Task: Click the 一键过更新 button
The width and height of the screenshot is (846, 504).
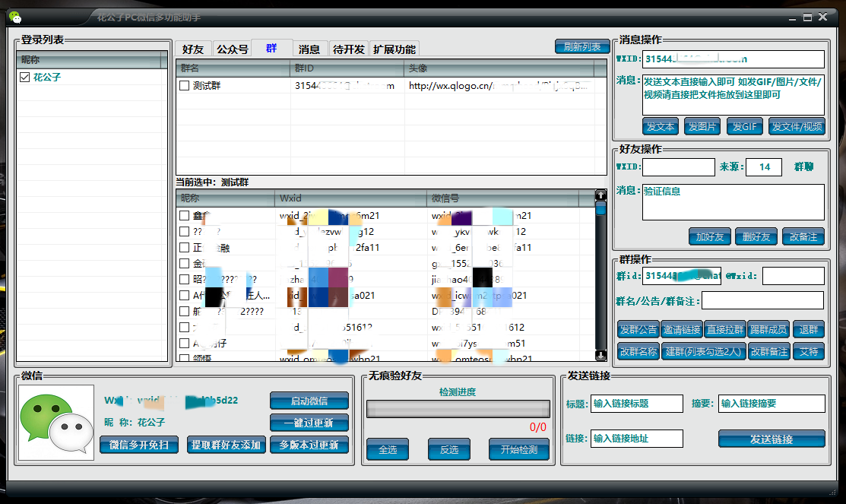Action: pos(309,423)
